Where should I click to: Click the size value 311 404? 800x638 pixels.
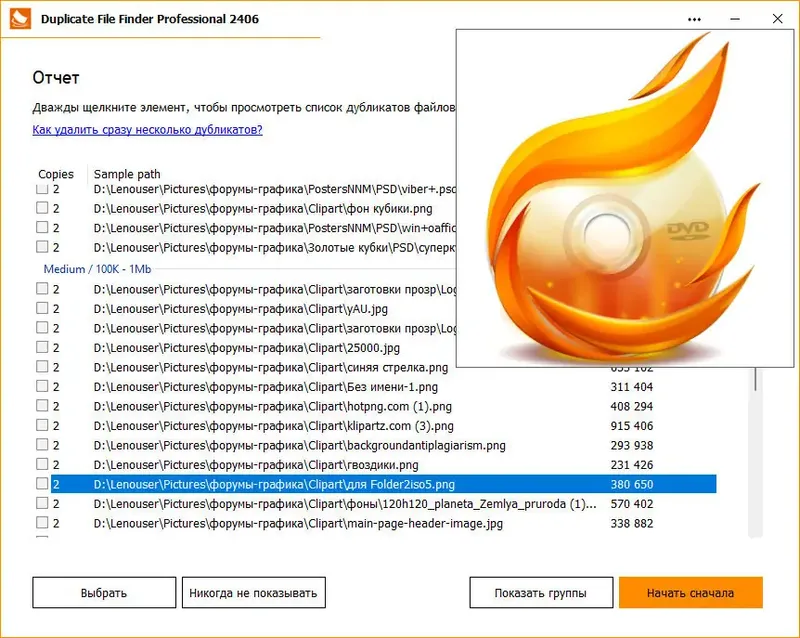(632, 387)
